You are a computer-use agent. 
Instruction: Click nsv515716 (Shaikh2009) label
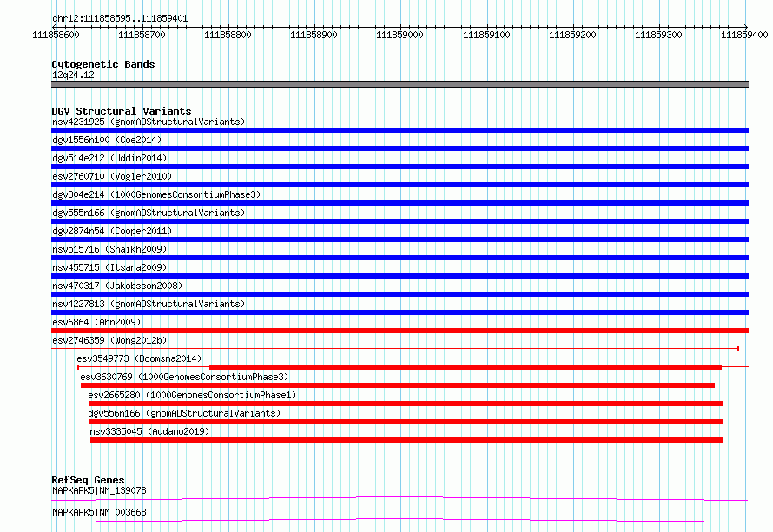(x=109, y=249)
